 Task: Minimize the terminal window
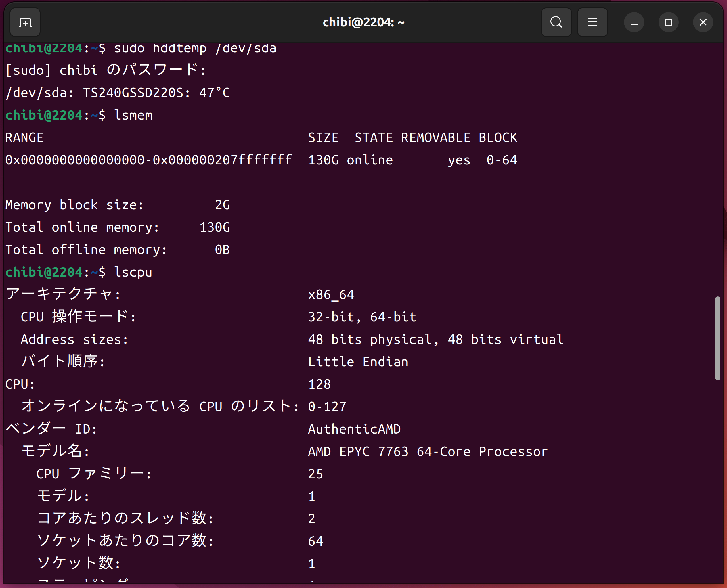[x=634, y=23]
